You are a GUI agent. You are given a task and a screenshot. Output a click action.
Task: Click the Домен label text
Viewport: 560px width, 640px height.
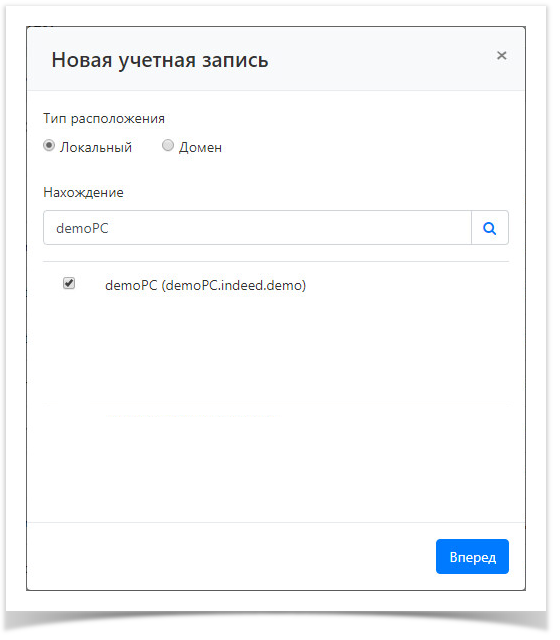(x=202, y=149)
